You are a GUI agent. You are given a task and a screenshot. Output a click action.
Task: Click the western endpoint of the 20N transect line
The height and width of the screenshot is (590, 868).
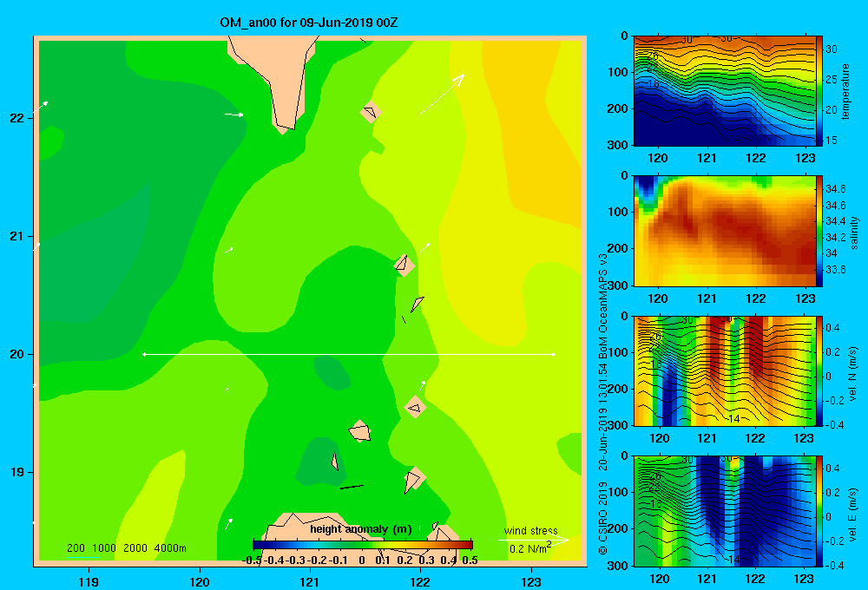tap(144, 354)
